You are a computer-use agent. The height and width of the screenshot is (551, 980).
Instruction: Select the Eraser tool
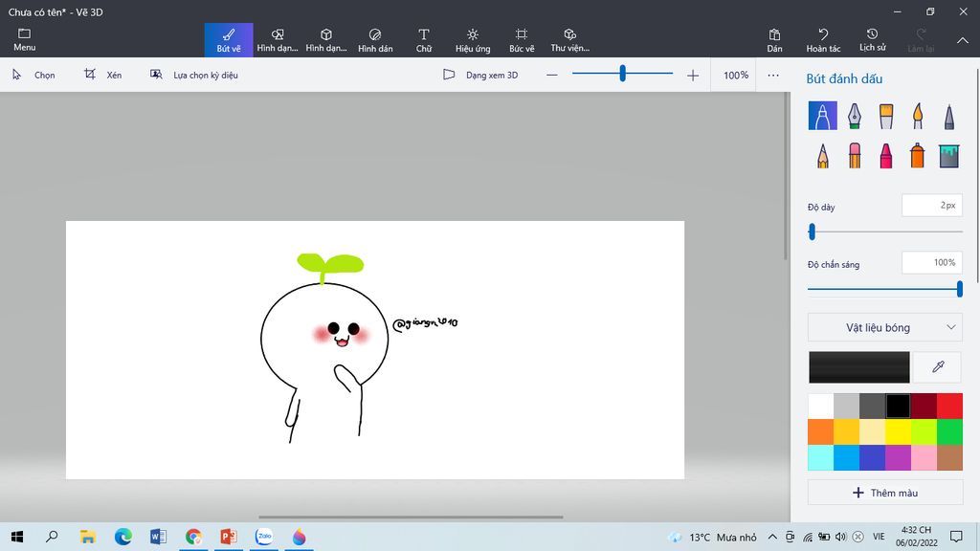tap(854, 156)
